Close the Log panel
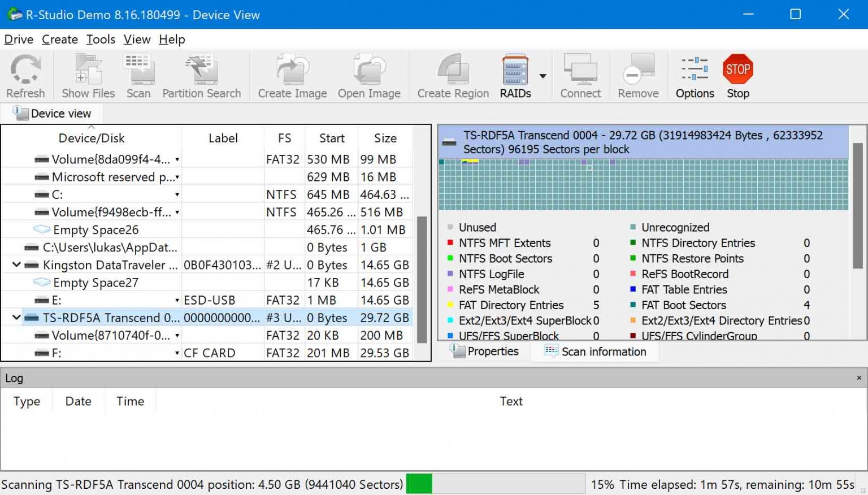The height and width of the screenshot is (495, 868). point(858,377)
